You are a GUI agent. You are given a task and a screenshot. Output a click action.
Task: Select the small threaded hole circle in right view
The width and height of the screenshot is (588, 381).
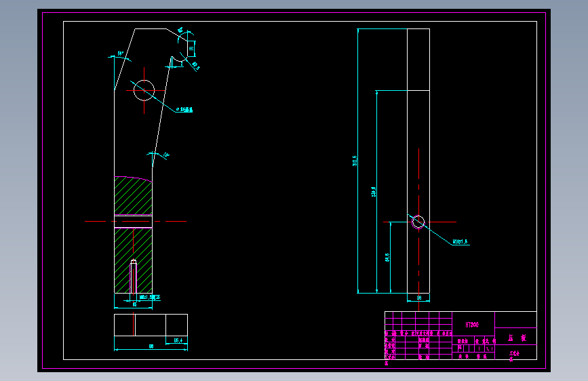[x=418, y=222]
